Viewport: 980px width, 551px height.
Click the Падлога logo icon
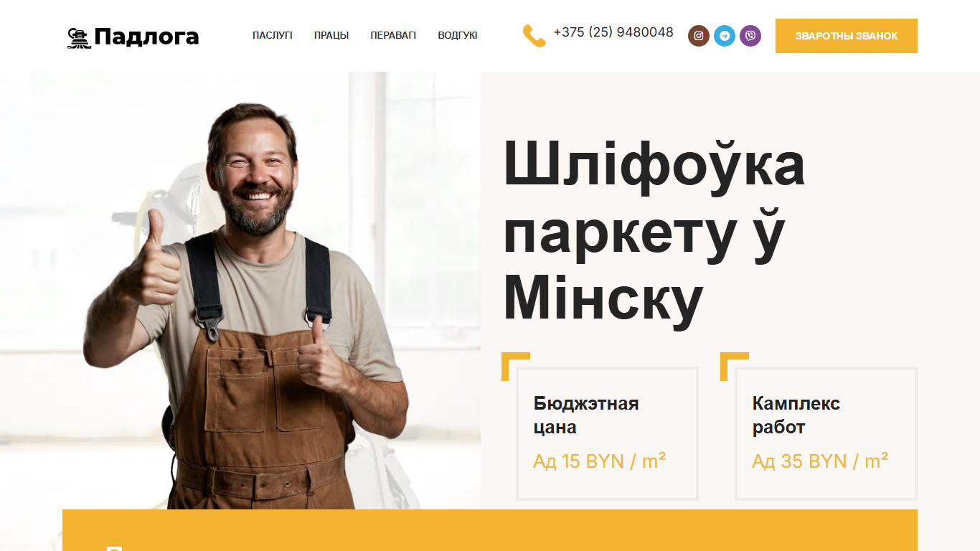(x=79, y=37)
